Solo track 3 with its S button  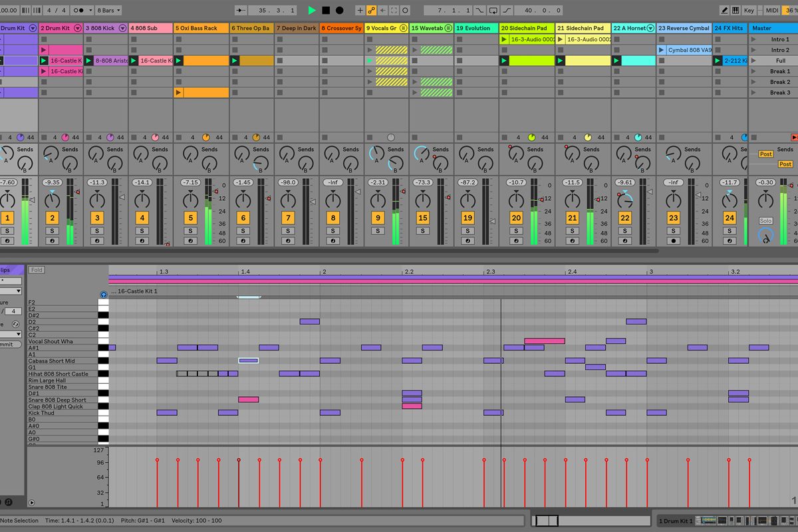point(97,231)
